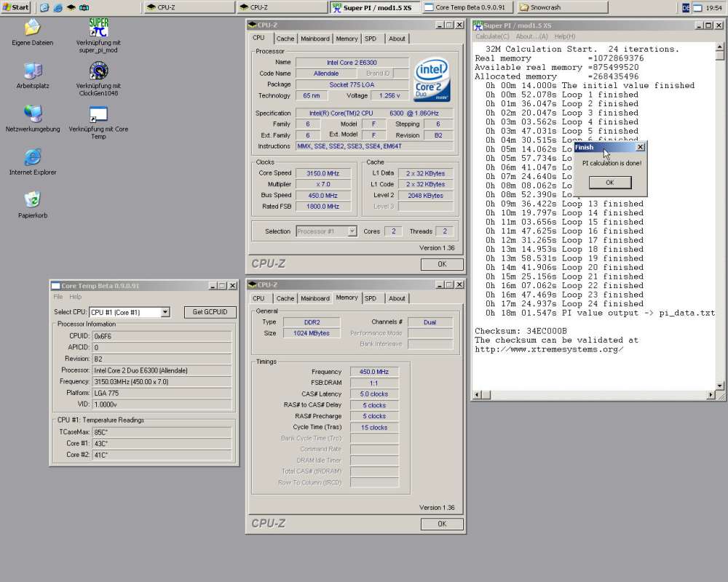This screenshot has width=728, height=582.
Task: Click the Intel Core 2 Duo logo
Action: tap(432, 79)
